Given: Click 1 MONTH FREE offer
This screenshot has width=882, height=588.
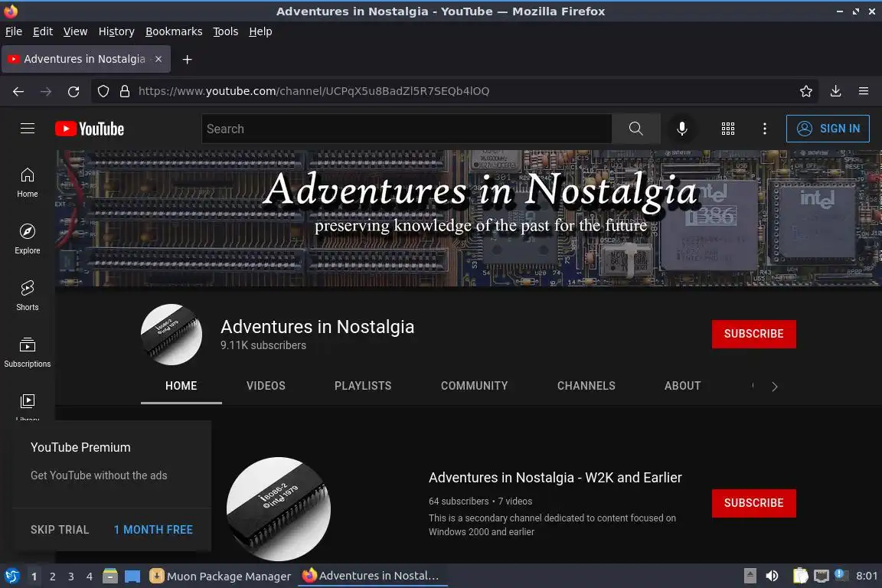Looking at the screenshot, I should 153,530.
